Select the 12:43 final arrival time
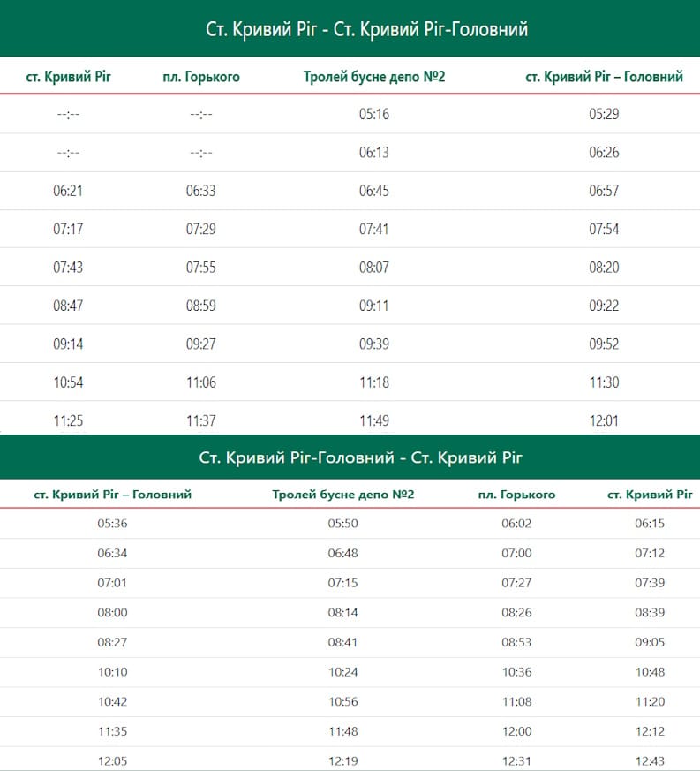Viewport: 700px width, 771px height. pos(650,761)
